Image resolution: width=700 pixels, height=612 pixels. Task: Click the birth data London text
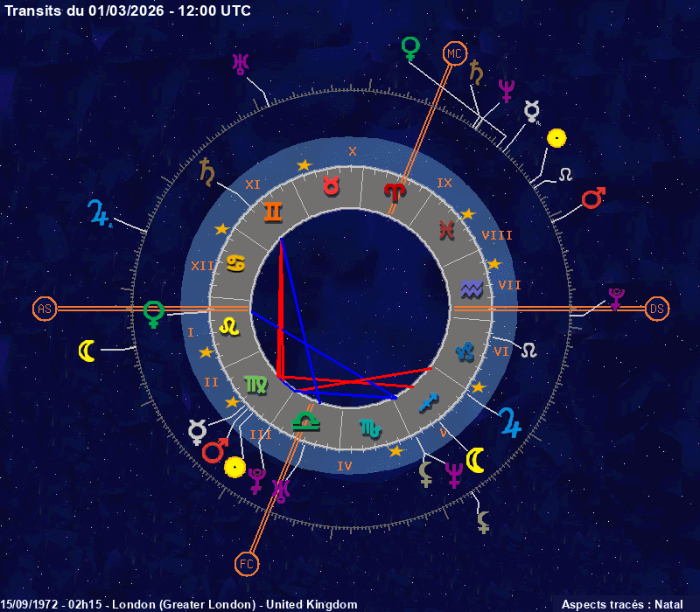(179, 604)
